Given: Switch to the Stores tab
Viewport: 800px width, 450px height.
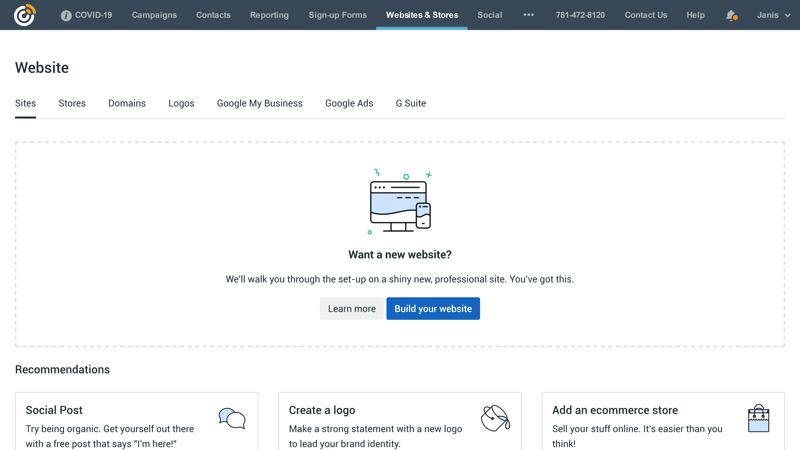Looking at the screenshot, I should pos(72,103).
